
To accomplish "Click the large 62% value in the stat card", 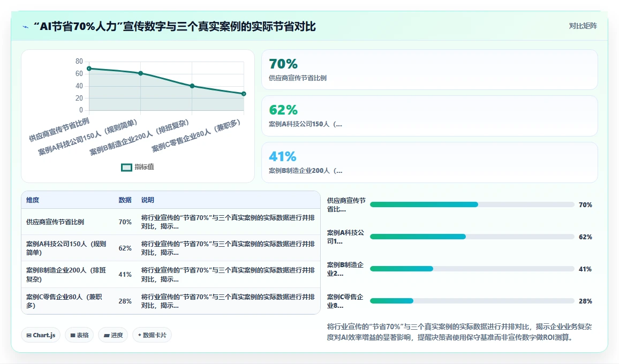I will (x=283, y=110).
